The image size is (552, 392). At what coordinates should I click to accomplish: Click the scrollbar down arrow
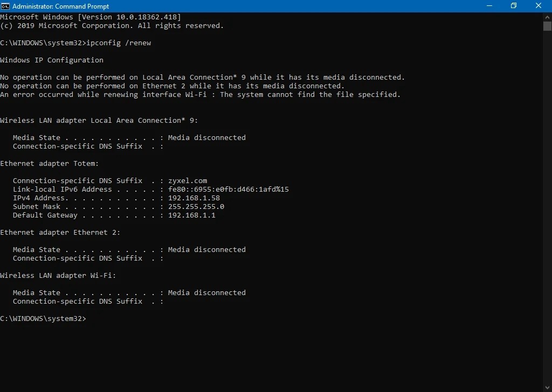pyautogui.click(x=547, y=388)
